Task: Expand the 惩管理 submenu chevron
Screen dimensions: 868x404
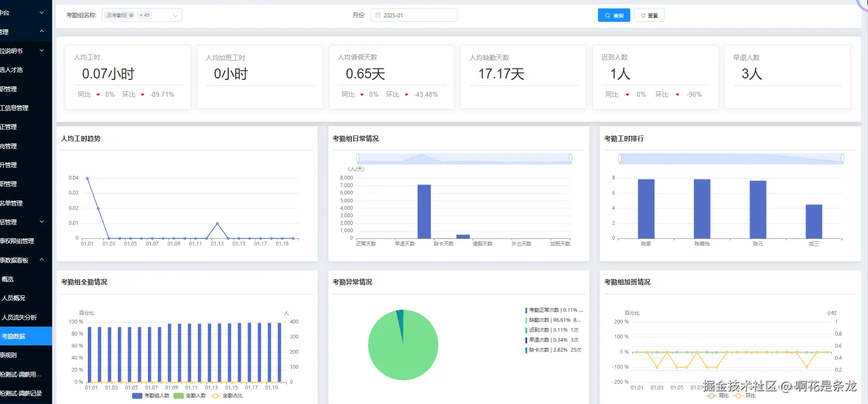Action: 42,222
